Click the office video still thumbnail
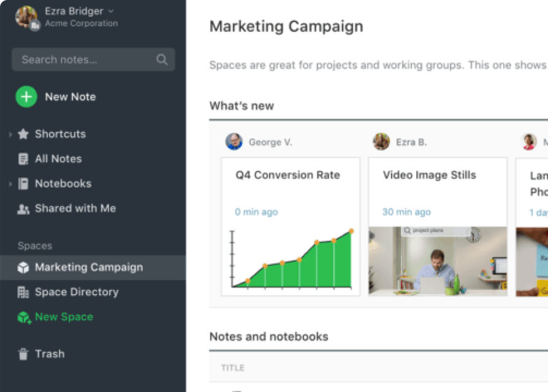 pyautogui.click(x=438, y=261)
